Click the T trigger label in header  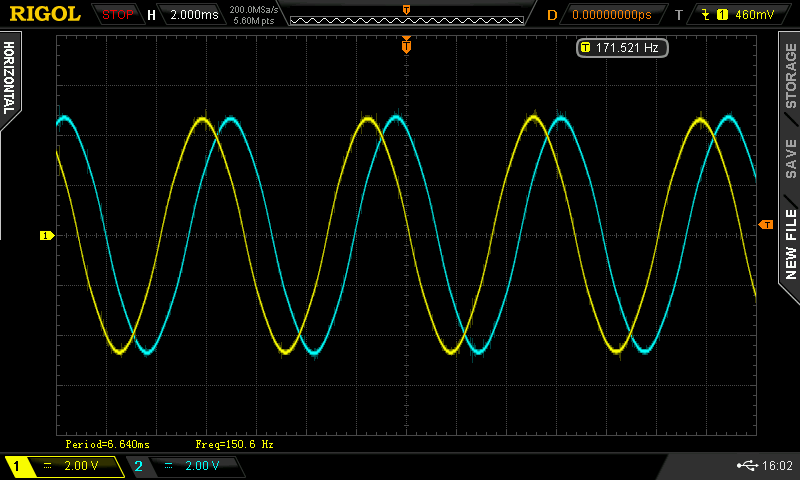tap(679, 15)
